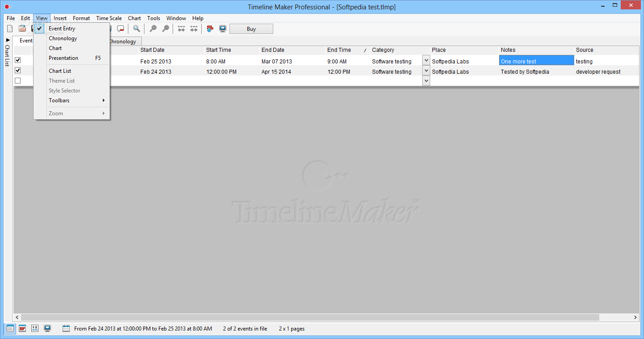Click the New file toolbar icon

tap(10, 29)
